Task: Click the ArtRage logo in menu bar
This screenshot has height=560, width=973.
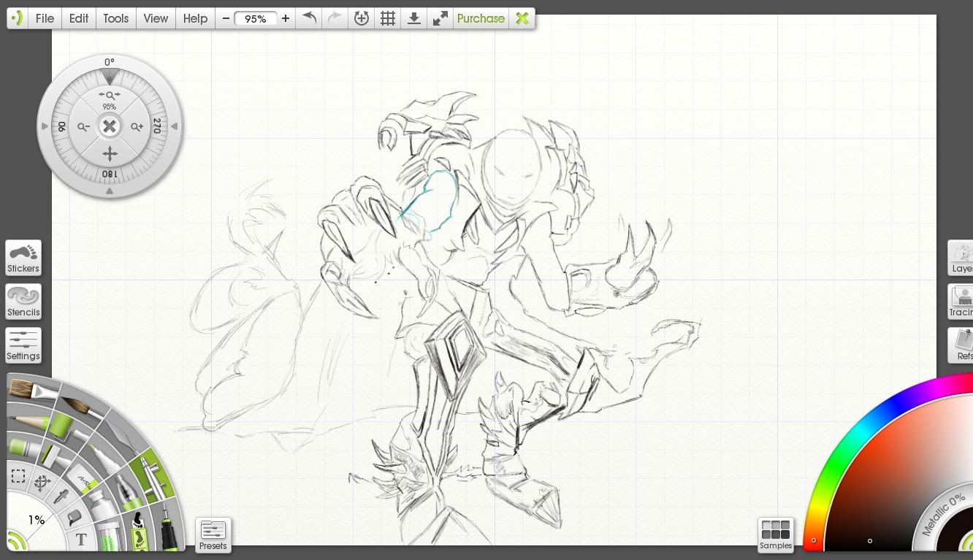Action: pyautogui.click(x=18, y=18)
